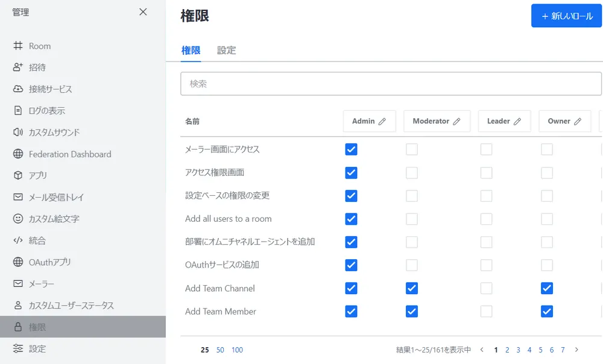Go to next page arrow

576,350
